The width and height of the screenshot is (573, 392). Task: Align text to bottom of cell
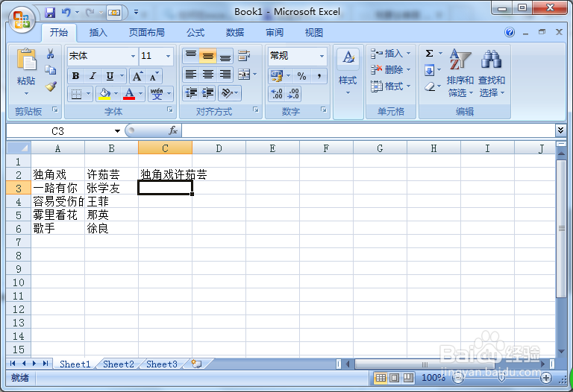tap(225, 55)
